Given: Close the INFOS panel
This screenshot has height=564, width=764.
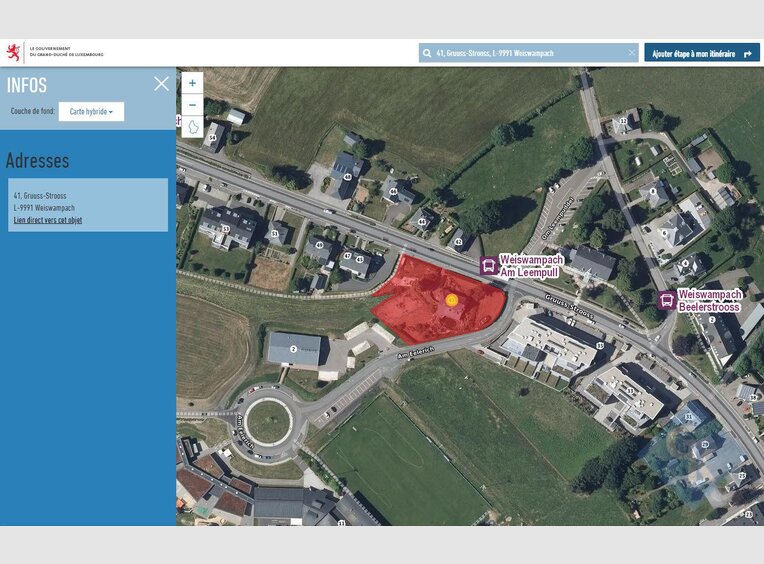Looking at the screenshot, I should click(161, 84).
